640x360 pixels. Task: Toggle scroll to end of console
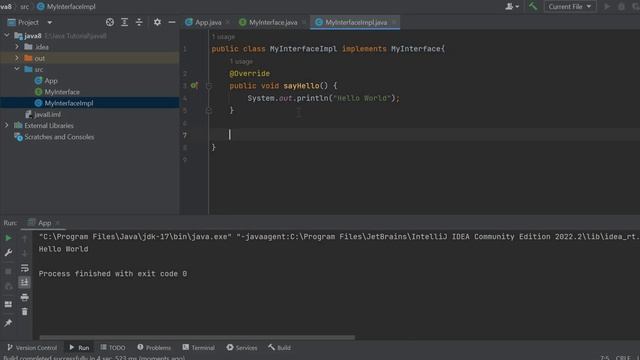click(x=24, y=282)
